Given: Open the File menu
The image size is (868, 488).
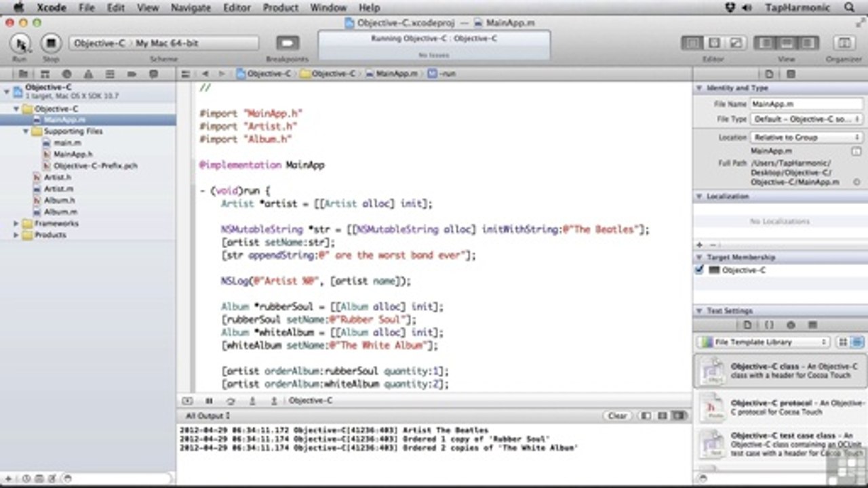Looking at the screenshot, I should click(x=87, y=7).
